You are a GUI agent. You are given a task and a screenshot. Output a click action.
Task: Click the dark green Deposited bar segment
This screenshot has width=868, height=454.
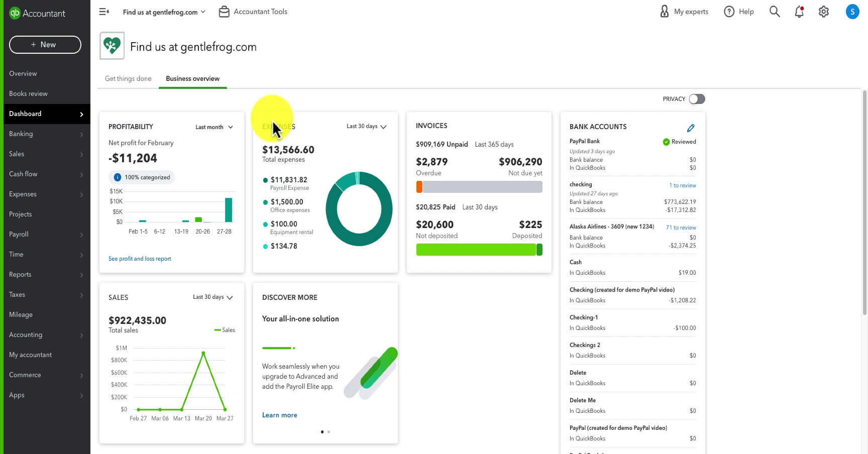point(539,250)
